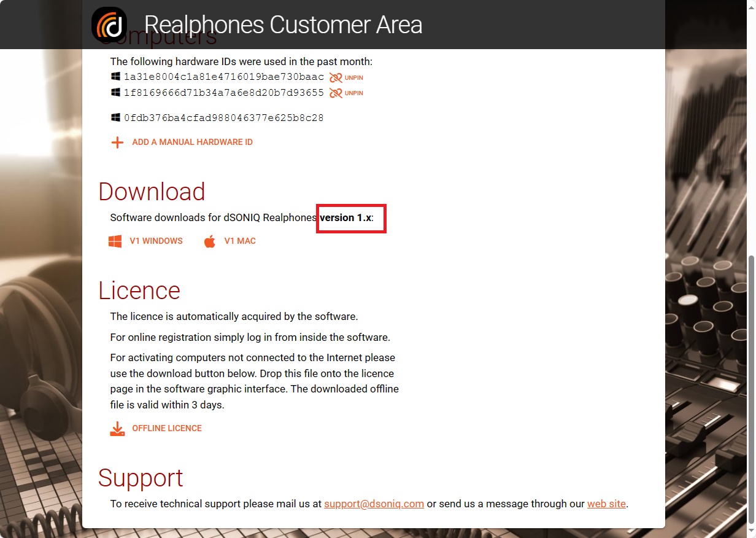Download V1 Mac installer
756x538 pixels.
pyautogui.click(x=240, y=241)
